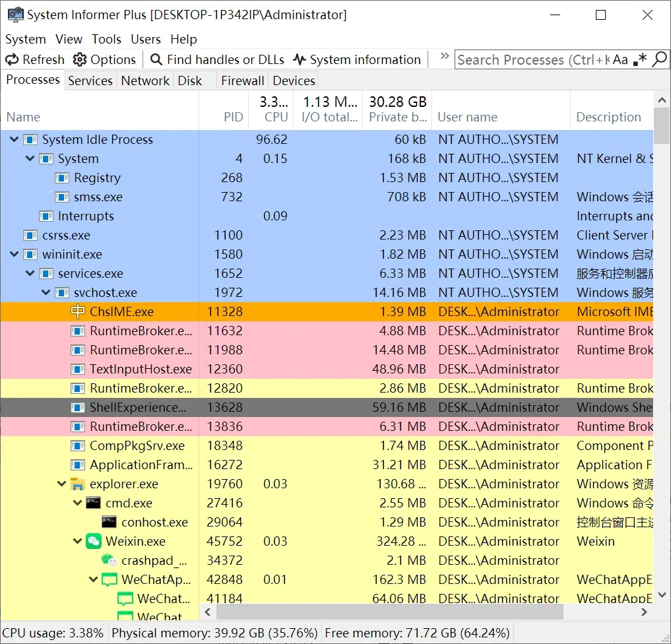Focus the Search Processes input field
The image size is (671, 644).
click(x=533, y=59)
